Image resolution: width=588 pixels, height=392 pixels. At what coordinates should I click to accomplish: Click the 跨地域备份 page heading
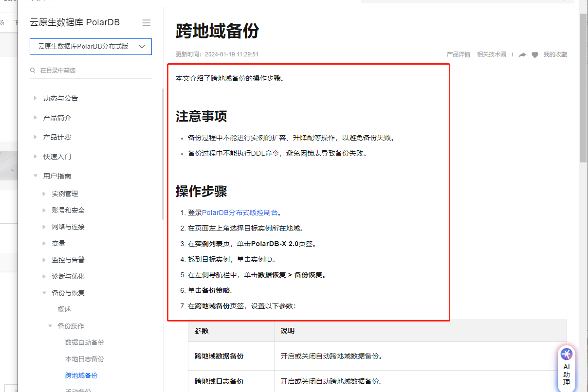click(217, 32)
